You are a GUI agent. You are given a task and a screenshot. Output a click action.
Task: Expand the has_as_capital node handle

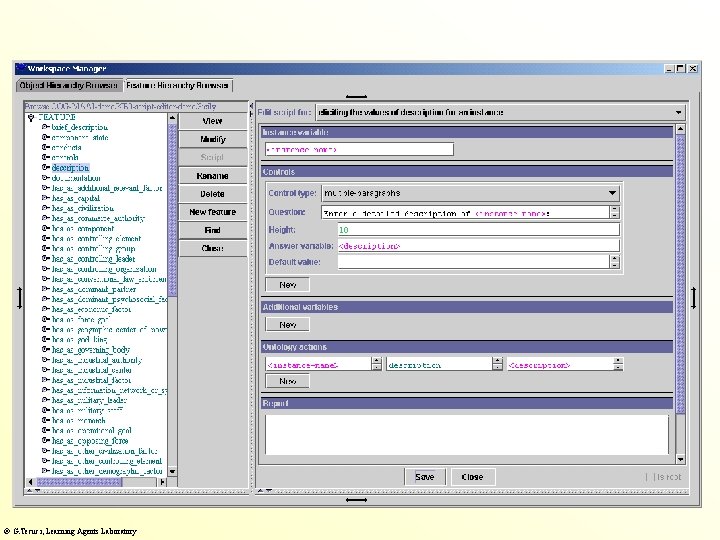click(x=45, y=198)
